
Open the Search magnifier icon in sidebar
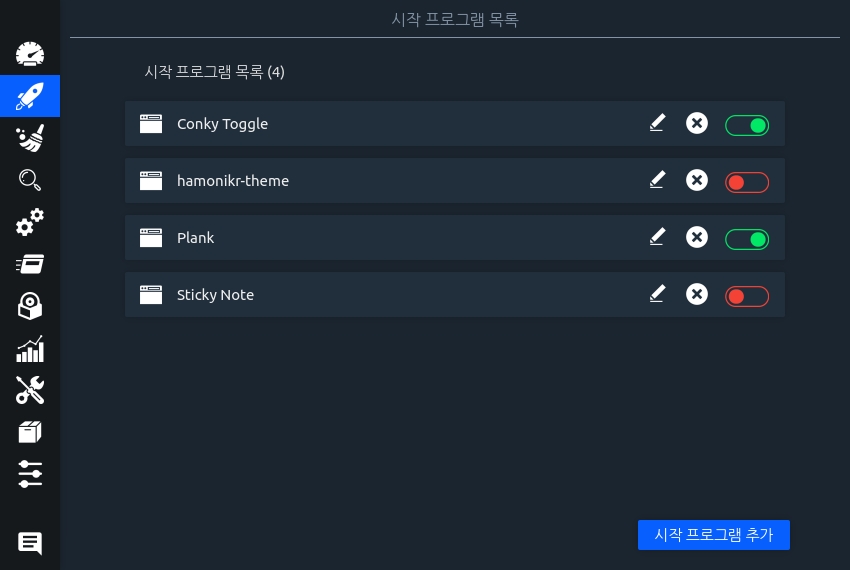click(x=30, y=180)
